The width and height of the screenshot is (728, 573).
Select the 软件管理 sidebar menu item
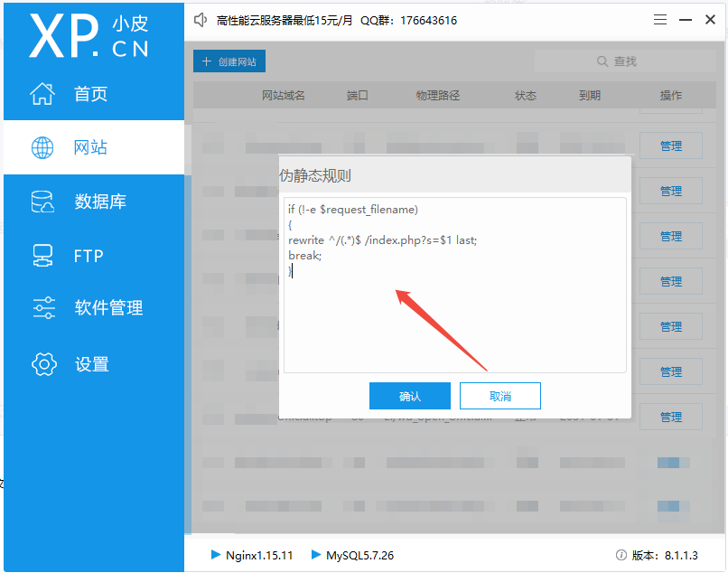94,307
